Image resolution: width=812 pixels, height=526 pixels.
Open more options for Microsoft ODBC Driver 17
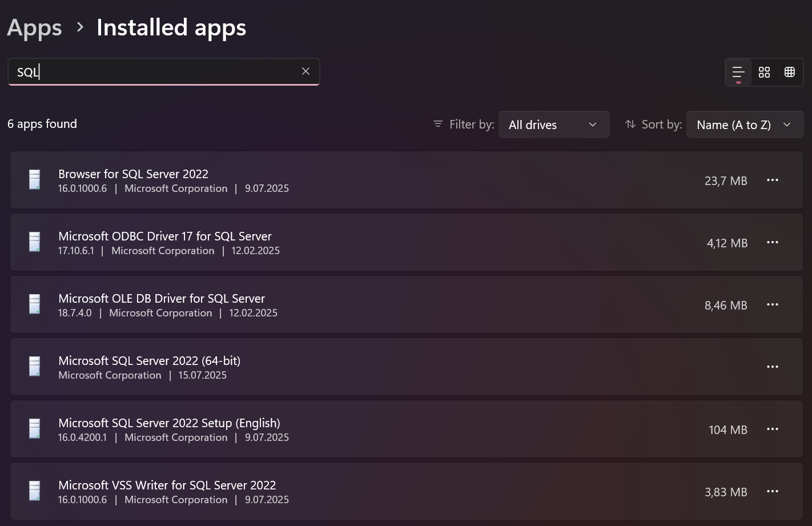point(773,242)
